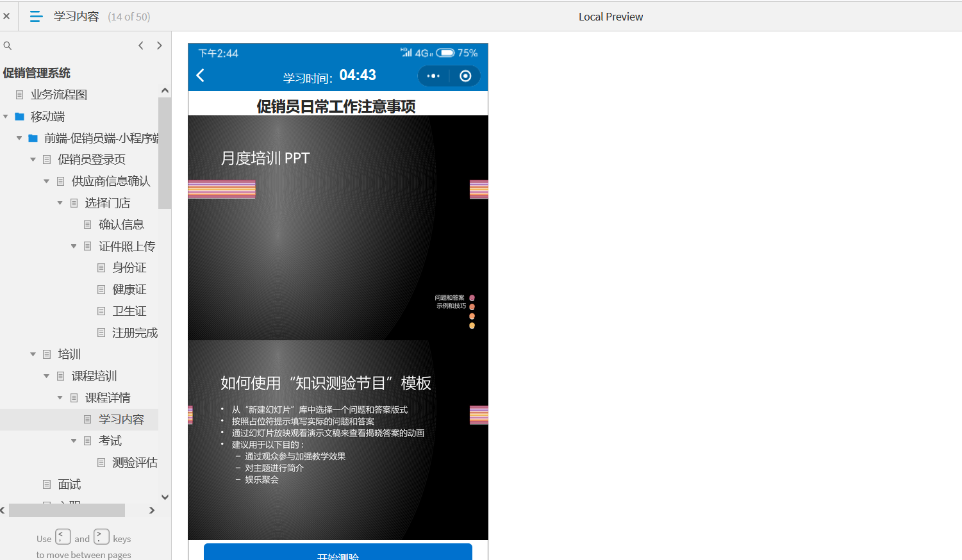Open the 健康证 page
Viewport: 962px width, 560px height.
tap(129, 290)
